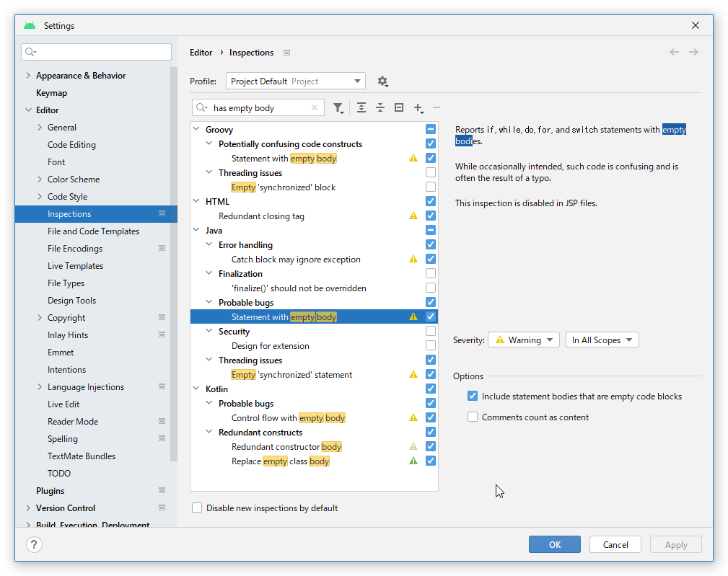
Task: Enable the Threading issues inspection under Groovy
Action: coord(431,172)
